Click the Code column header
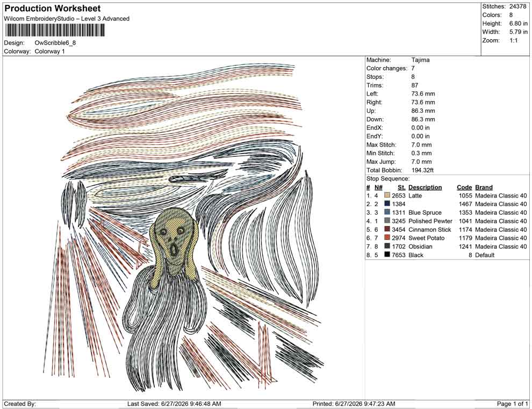Image resolution: width=532 pixels, height=409 pixels. 464,187
